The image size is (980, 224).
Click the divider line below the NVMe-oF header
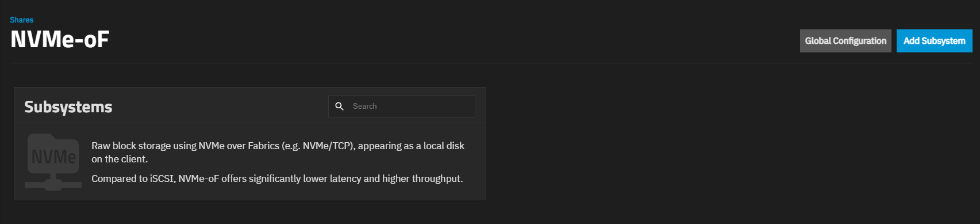(491, 63)
